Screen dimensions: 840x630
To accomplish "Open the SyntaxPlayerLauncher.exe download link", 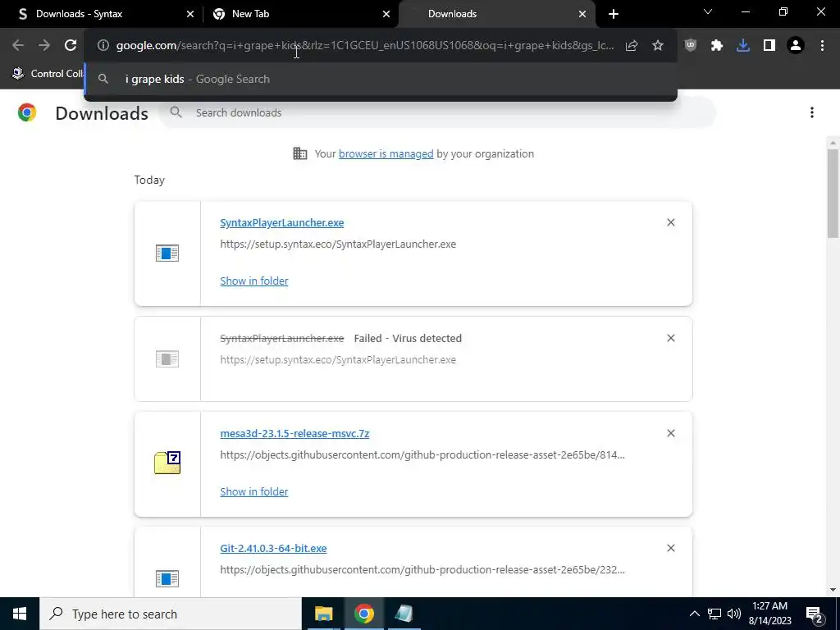I will 282,223.
